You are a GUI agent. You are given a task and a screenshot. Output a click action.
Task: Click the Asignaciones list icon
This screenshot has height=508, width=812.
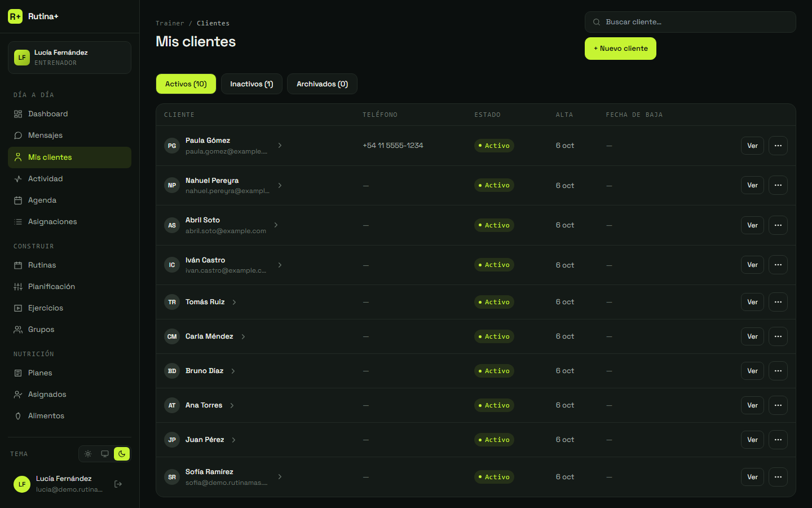[18, 222]
